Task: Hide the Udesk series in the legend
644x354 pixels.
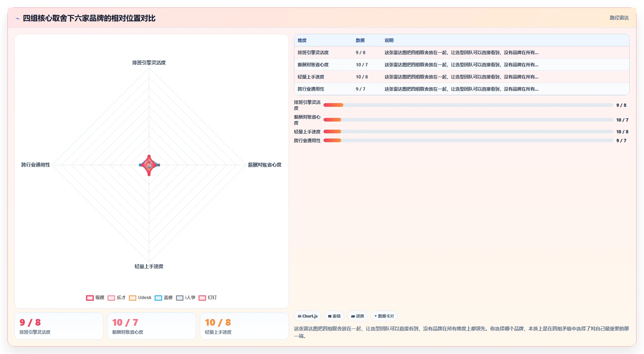Action: tap(140, 298)
